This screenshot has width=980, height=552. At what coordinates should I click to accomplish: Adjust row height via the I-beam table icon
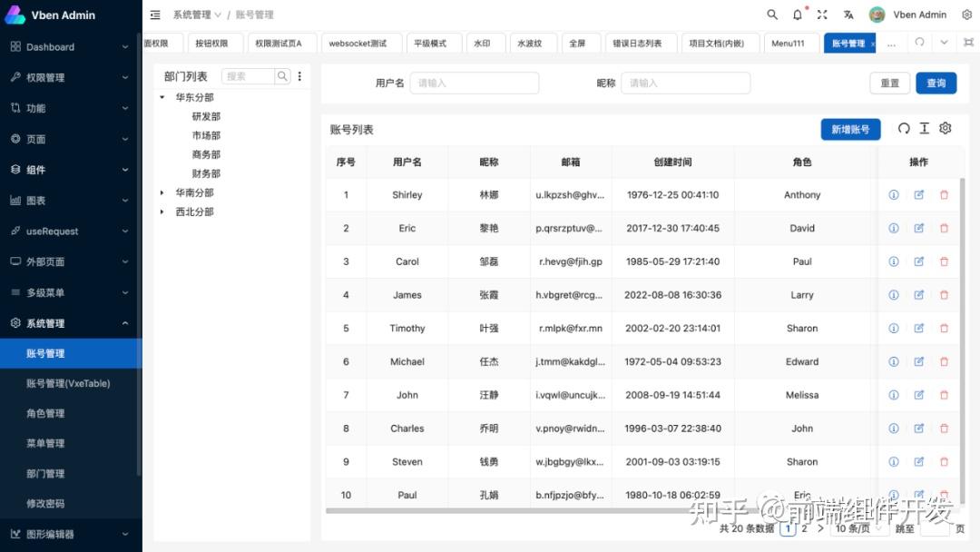[x=924, y=129]
